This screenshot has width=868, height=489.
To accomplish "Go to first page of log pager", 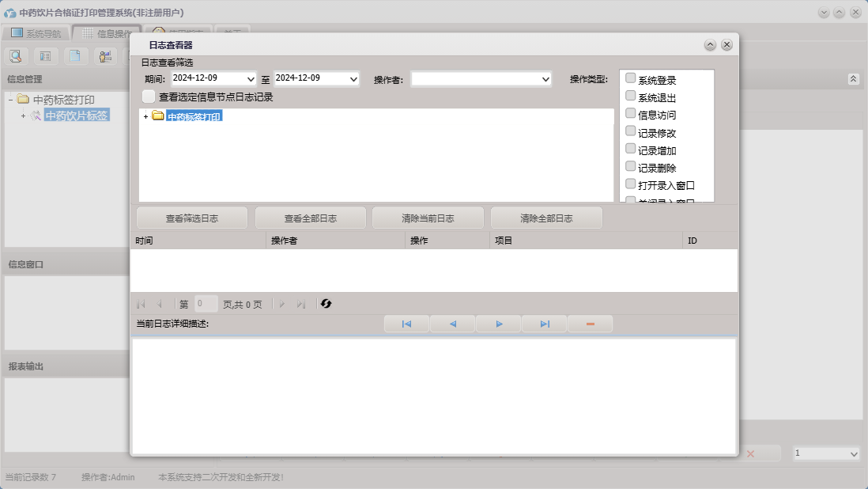I will click(x=141, y=304).
